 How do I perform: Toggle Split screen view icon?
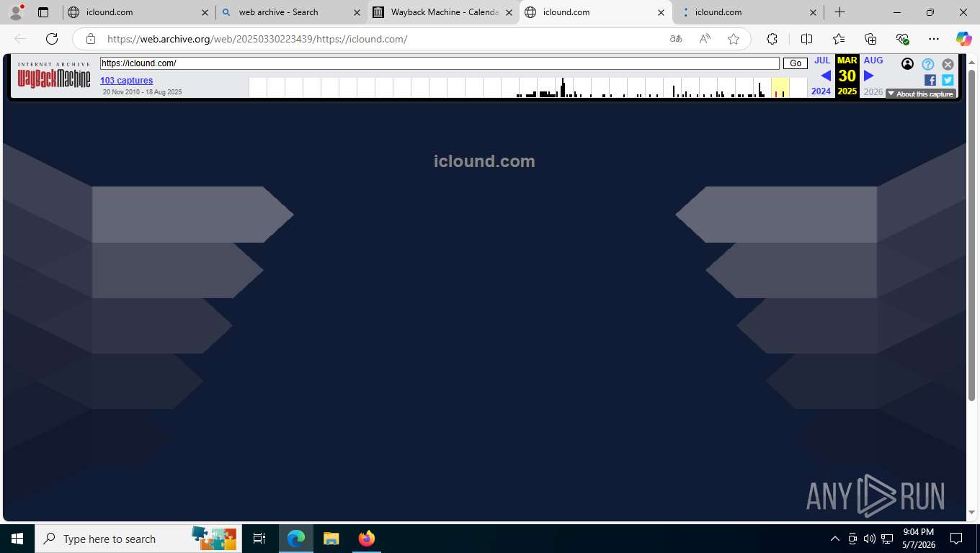pyautogui.click(x=806, y=39)
